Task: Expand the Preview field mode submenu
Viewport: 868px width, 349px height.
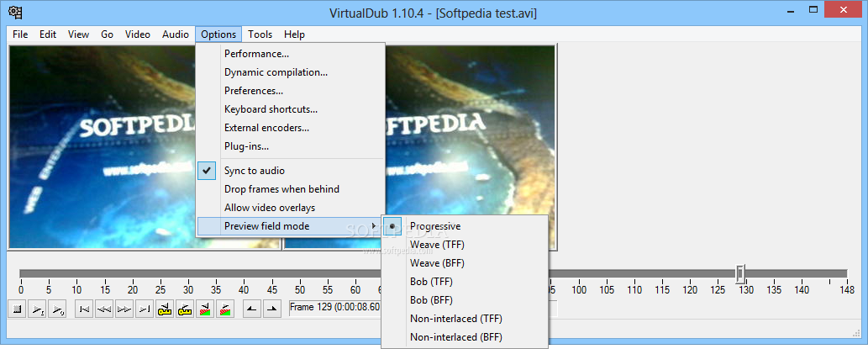Action: pyautogui.click(x=291, y=226)
